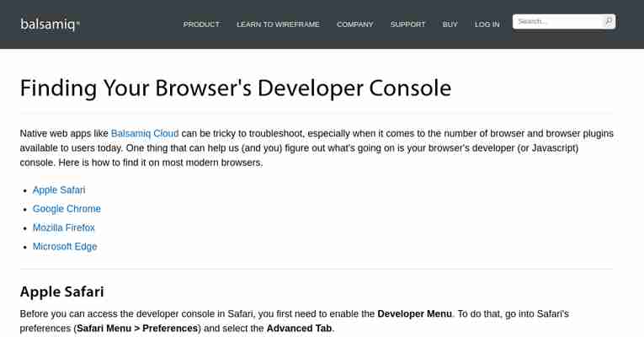Click bold Safari Menu > Preferences text
The height and width of the screenshot is (337, 644).
(x=137, y=329)
